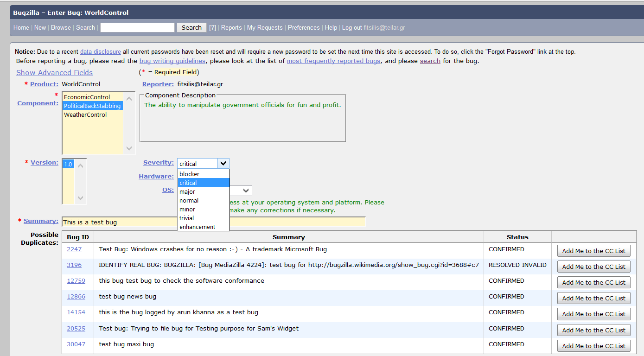
Task: Expand the OS dropdown arrow
Action: (x=246, y=191)
